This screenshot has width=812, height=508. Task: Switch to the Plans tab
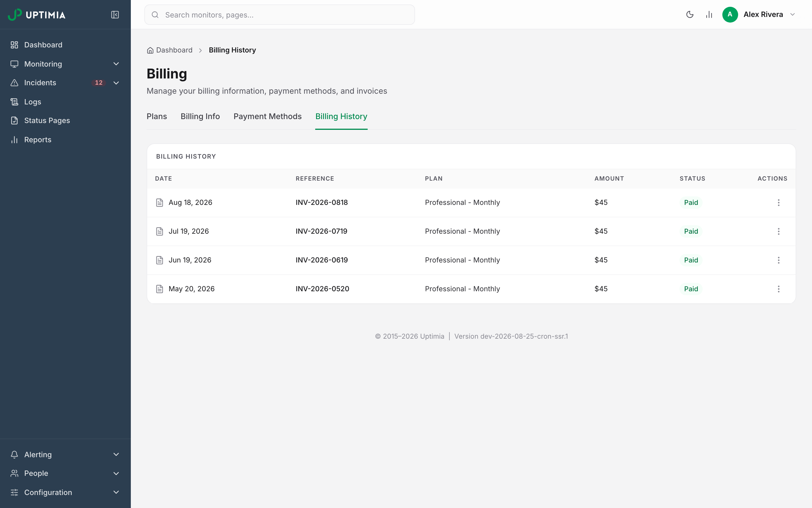pyautogui.click(x=157, y=116)
